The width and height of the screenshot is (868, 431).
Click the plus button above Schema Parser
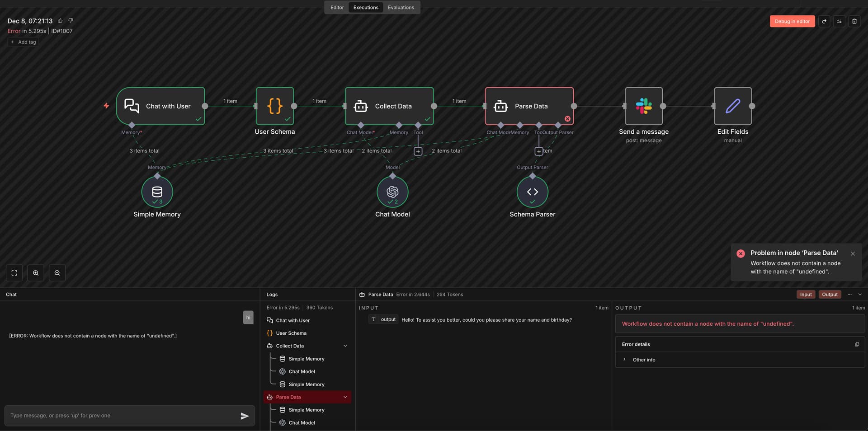coord(539,151)
